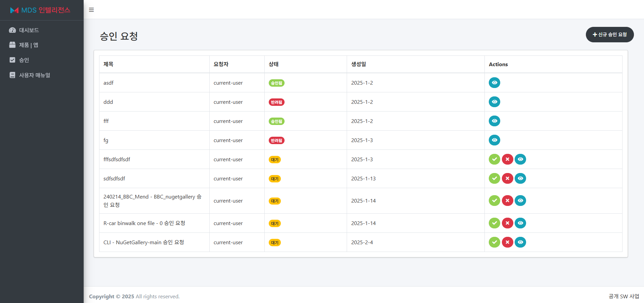Image resolution: width=644 pixels, height=303 pixels.
Task: Approve the CLI - NuGetGallery-main request
Action: point(494,242)
